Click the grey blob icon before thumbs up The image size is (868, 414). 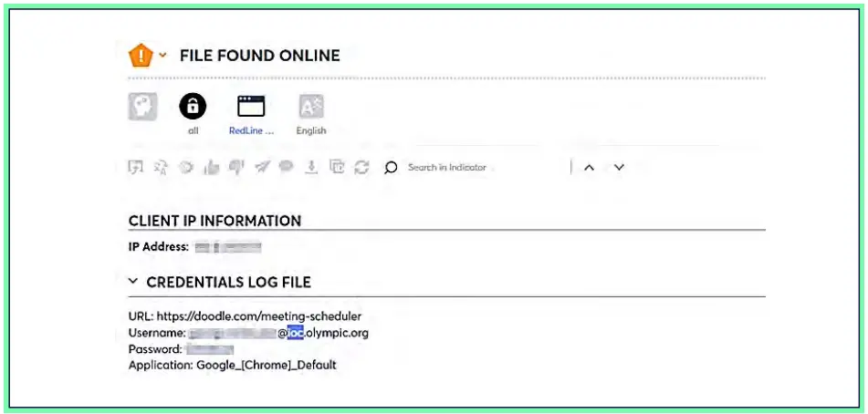(186, 167)
